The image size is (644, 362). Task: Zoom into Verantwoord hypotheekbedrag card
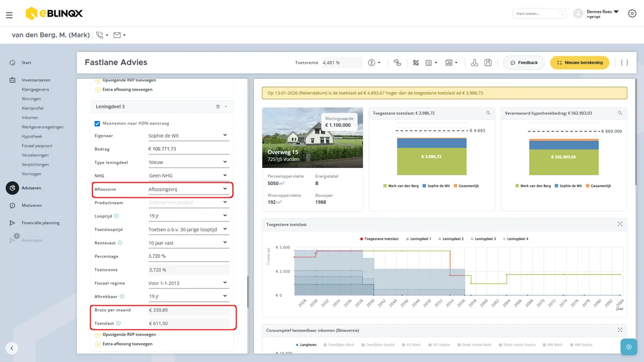tap(620, 113)
